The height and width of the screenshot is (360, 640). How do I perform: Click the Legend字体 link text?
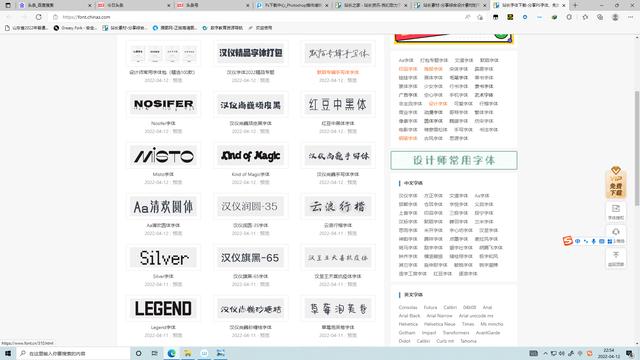pyautogui.click(x=163, y=327)
